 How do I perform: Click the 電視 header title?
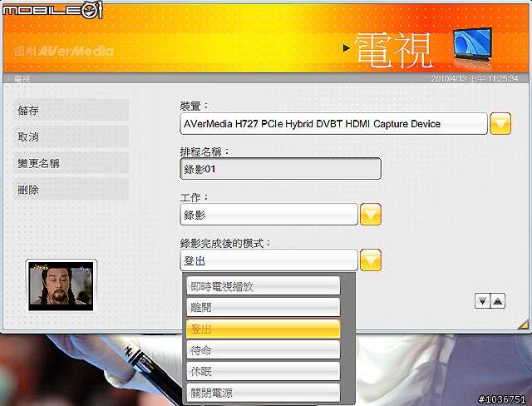coord(393,50)
